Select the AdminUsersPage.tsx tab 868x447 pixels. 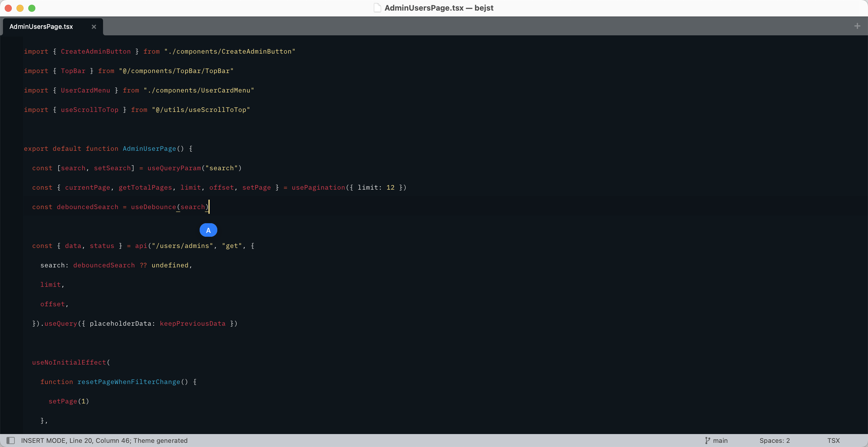point(53,27)
